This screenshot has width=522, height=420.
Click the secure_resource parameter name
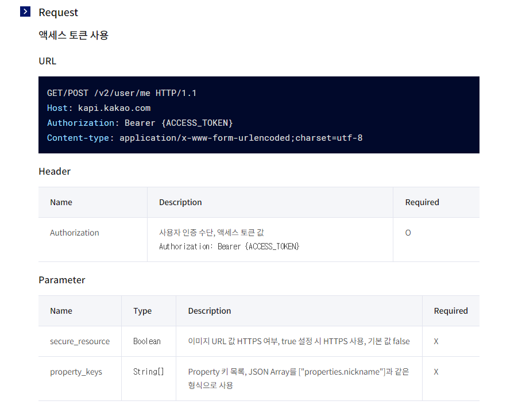coord(79,341)
